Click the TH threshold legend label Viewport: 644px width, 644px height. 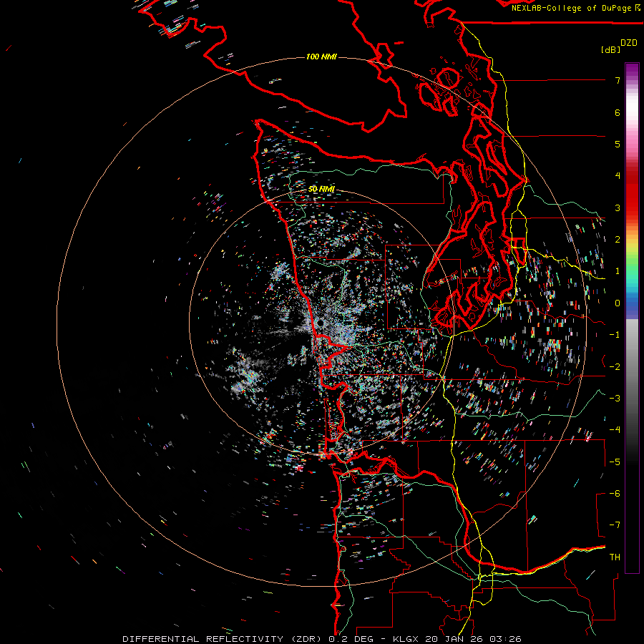615,557
